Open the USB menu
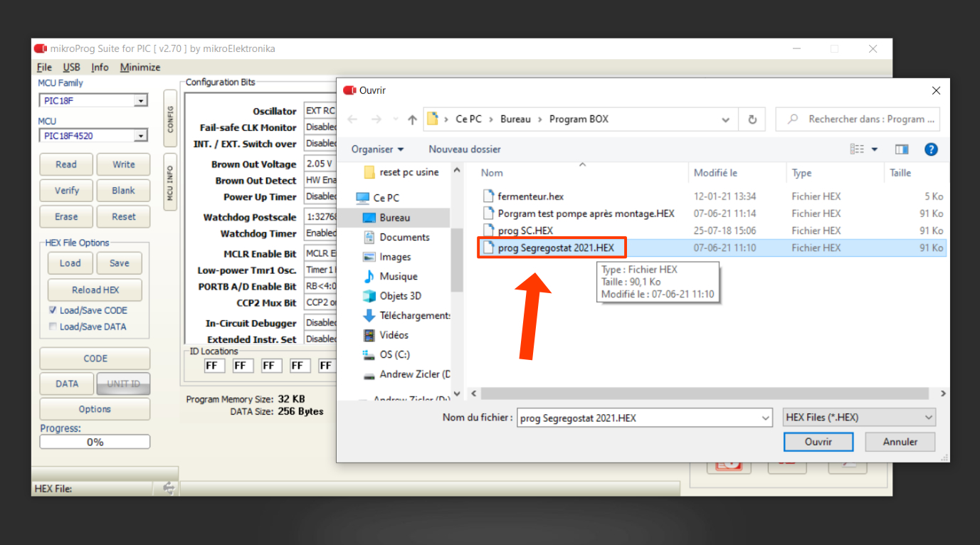Viewport: 980px width, 545px height. 71,67
